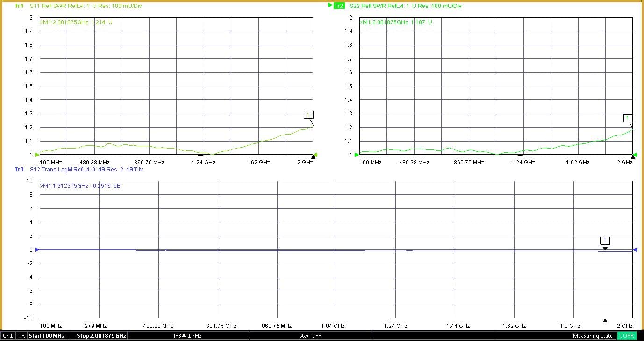Select the highlighted Tr2 trace label
Screen dimensions: 644x341
click(x=339, y=6)
